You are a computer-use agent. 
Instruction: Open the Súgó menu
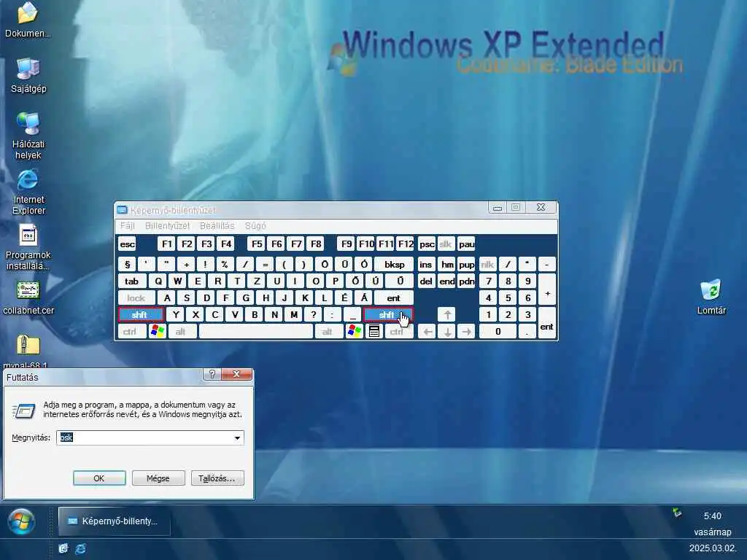point(255,226)
